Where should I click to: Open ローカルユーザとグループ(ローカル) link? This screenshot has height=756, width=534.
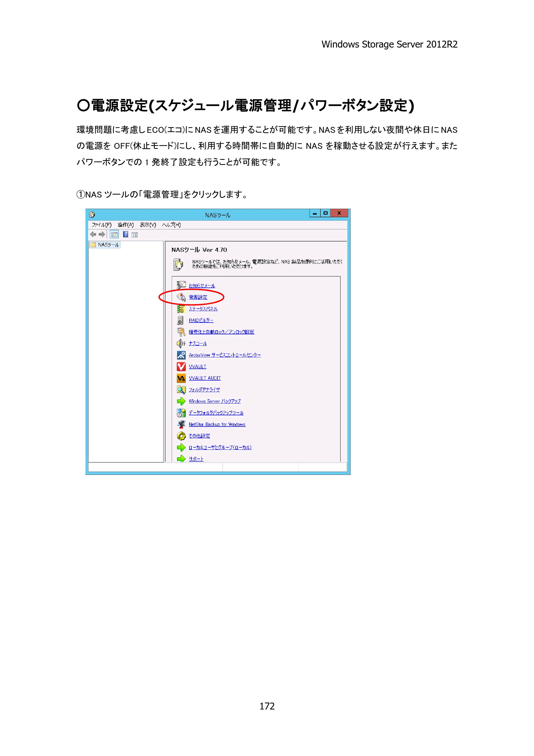click(220, 447)
